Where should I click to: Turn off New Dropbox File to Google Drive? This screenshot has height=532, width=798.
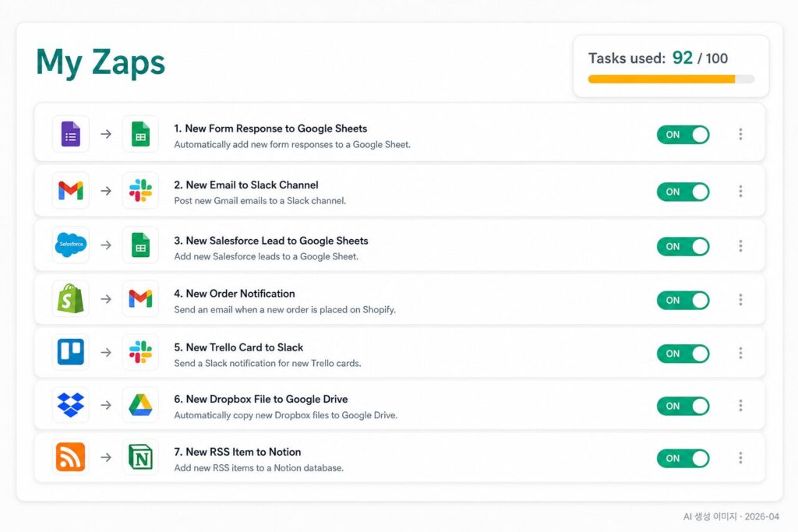(683, 406)
